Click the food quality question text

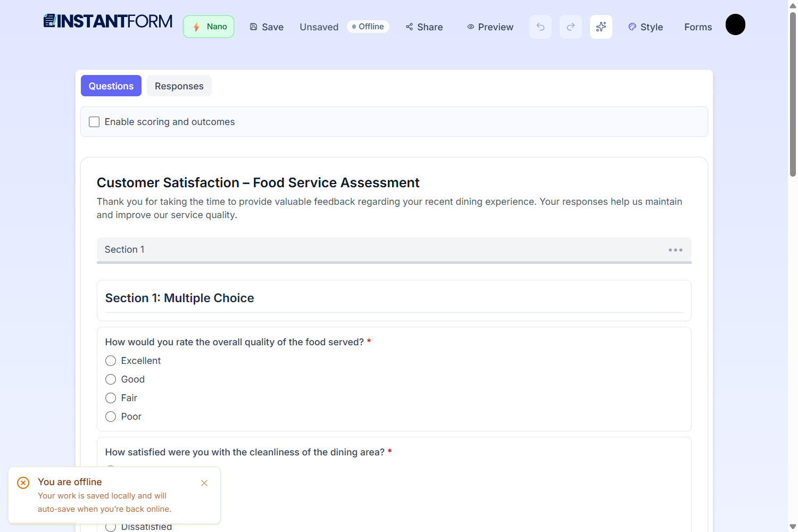pos(235,342)
